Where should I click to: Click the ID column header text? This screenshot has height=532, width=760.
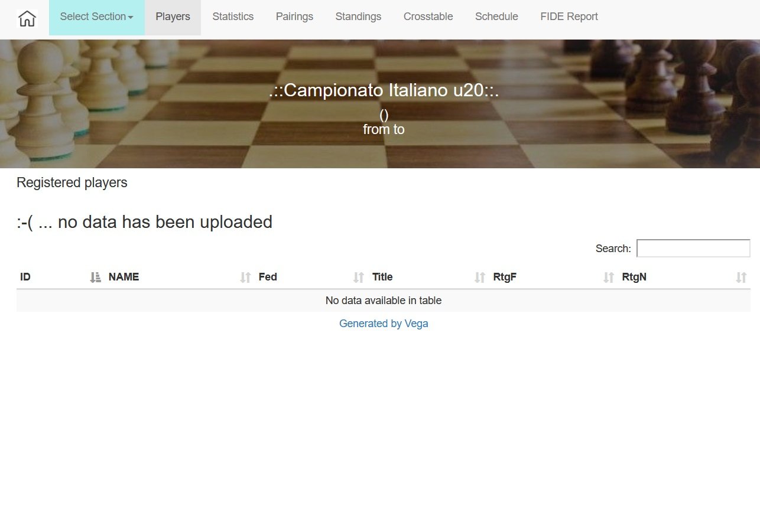click(x=25, y=277)
